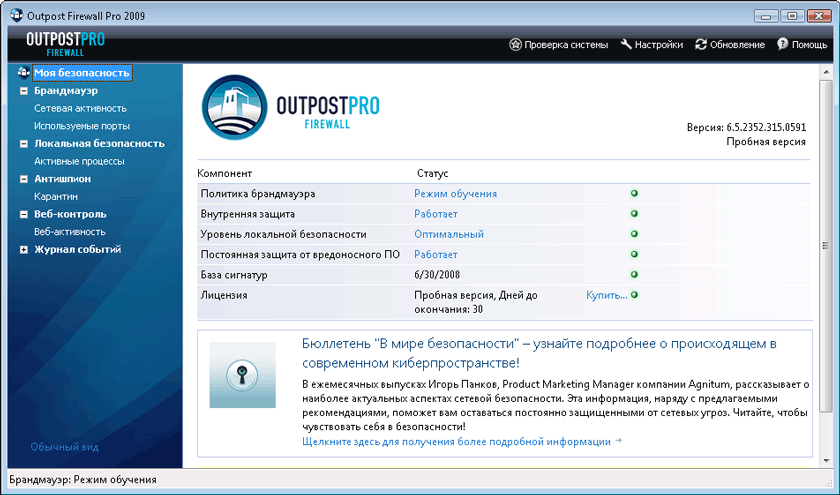Click the Политика брандмауэра row label
This screenshot has width=840, height=495.
[258, 194]
